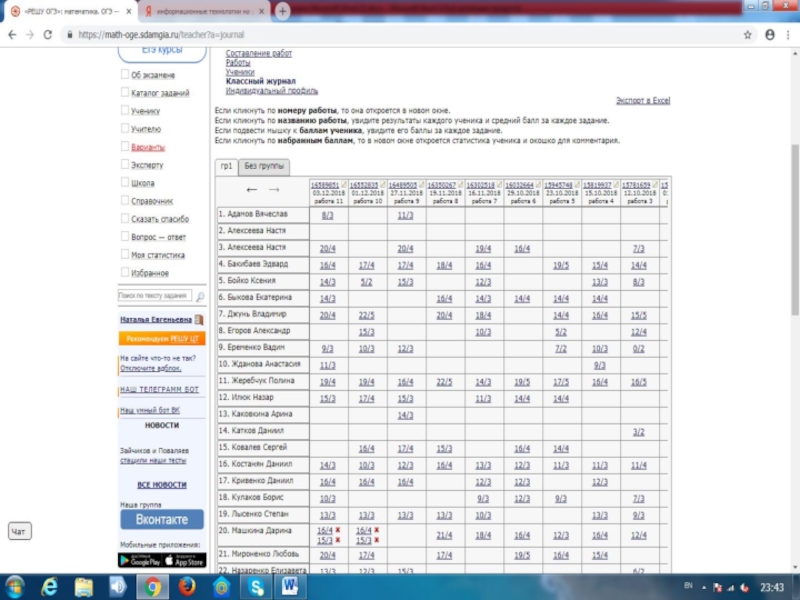Click the ЕГЭ курсы button
This screenshot has width=800, height=600.
pos(162,51)
